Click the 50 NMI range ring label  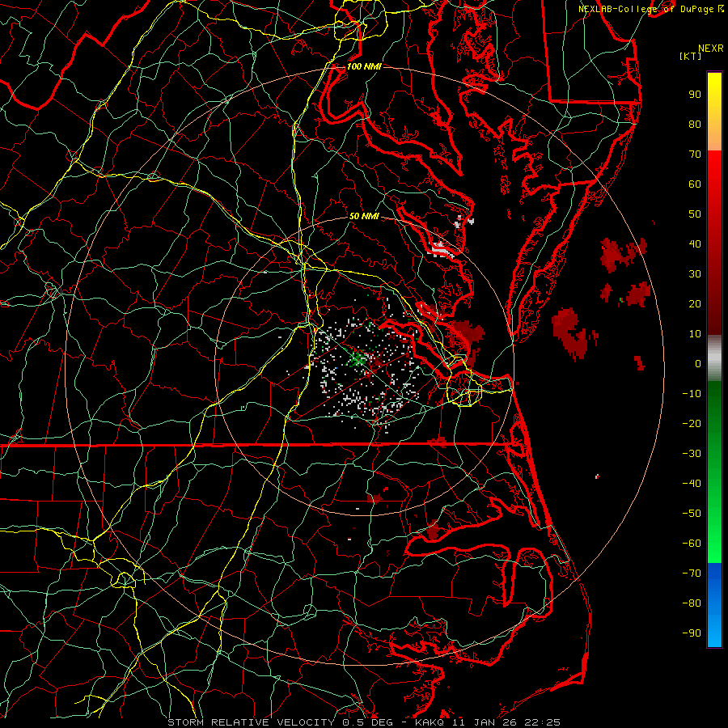[364, 216]
